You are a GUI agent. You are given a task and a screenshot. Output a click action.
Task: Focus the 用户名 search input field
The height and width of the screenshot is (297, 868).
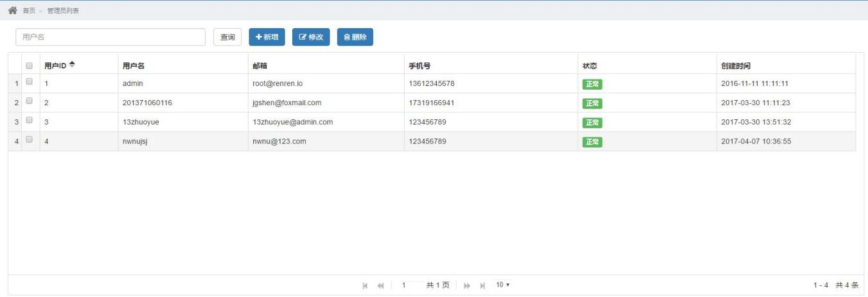[110, 37]
